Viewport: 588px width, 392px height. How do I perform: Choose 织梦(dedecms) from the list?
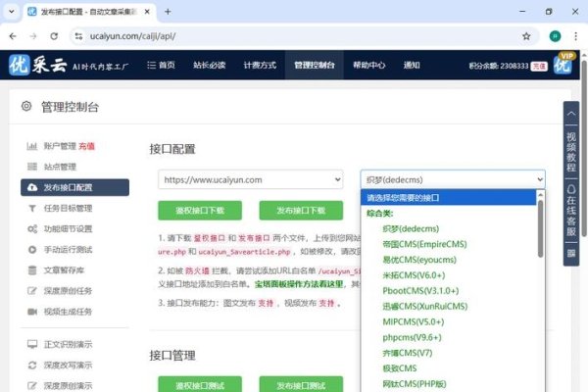[411, 228]
